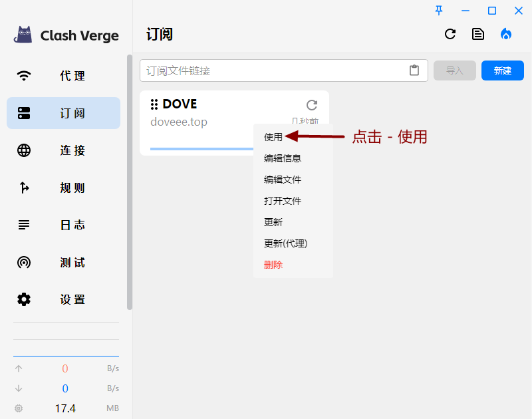
Task: Choose 编辑文件 from the context menu
Action: 293,180
